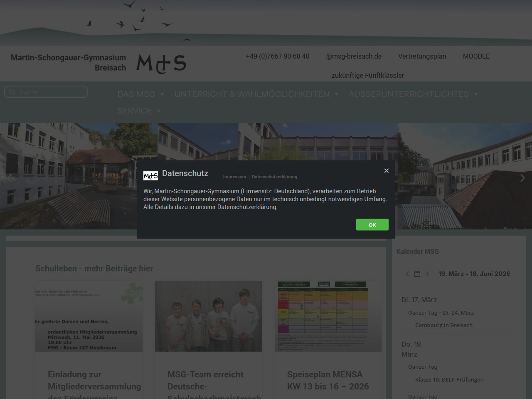The height and width of the screenshot is (399, 532).
Task: Expand the Ausserunterrichtliches dropdown arrow
Action: tap(476, 94)
